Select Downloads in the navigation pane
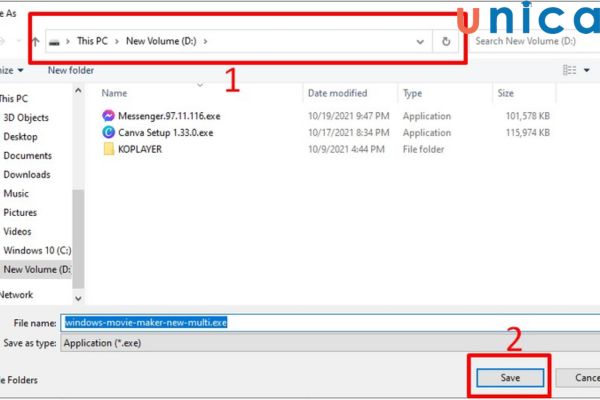 [x=27, y=175]
